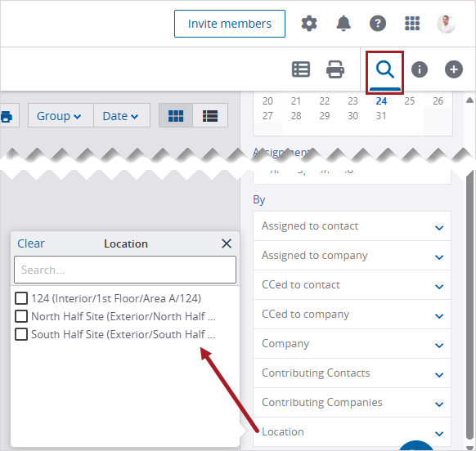Open user profile avatar
The height and width of the screenshot is (451, 476).
447,24
